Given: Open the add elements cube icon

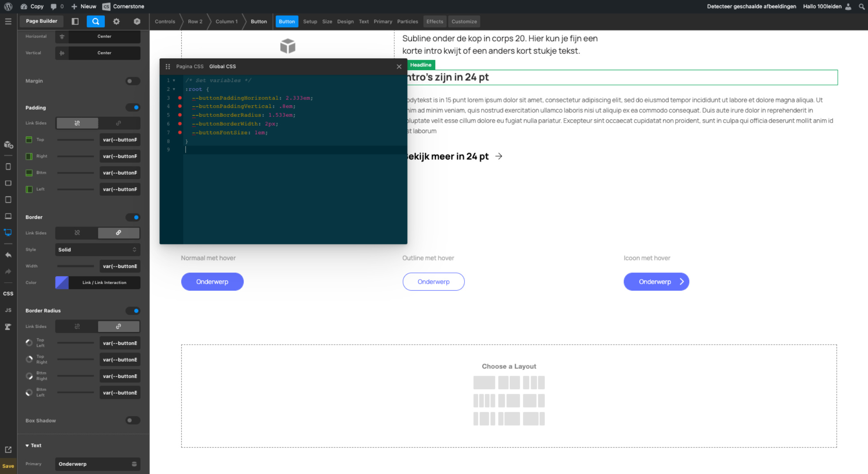Looking at the screenshot, I should 8,145.
